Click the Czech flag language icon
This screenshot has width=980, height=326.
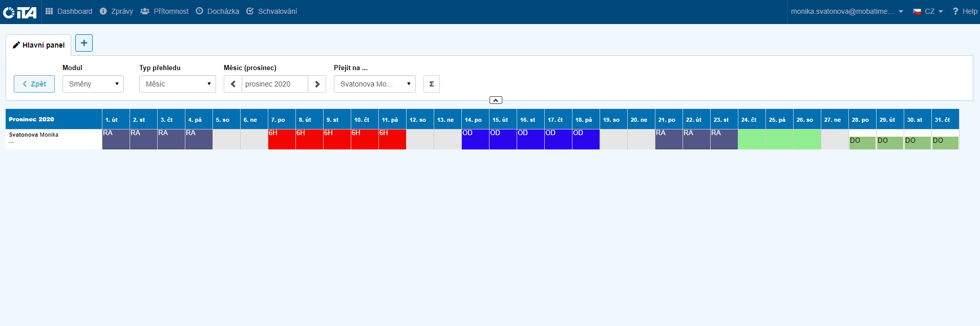coord(917,11)
